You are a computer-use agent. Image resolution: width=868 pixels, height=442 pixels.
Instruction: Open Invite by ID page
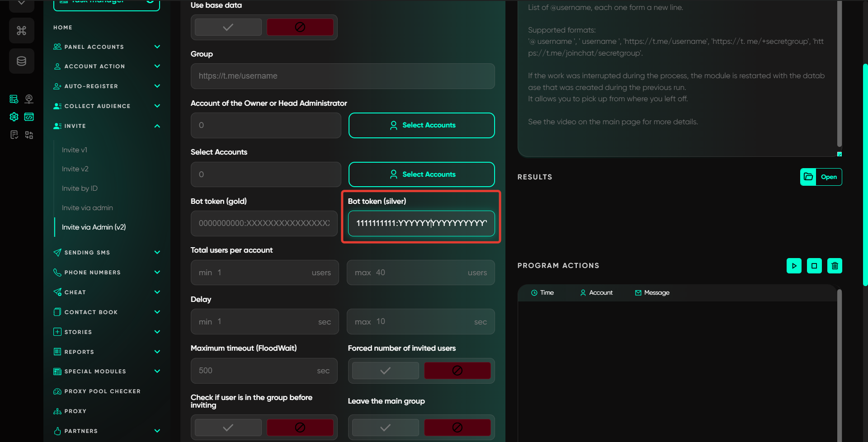click(x=80, y=188)
